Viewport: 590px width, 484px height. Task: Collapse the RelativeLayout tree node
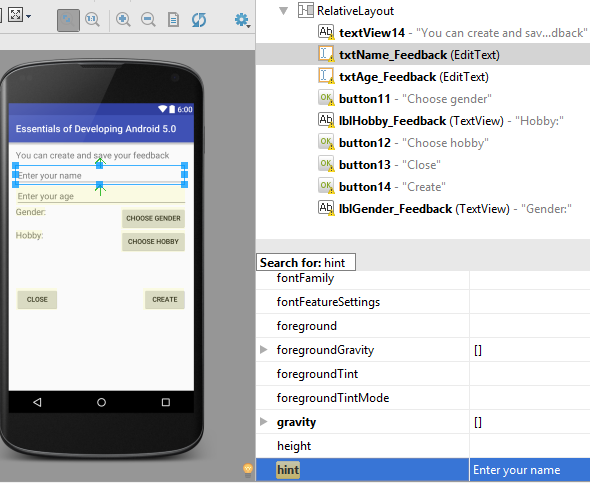283,11
